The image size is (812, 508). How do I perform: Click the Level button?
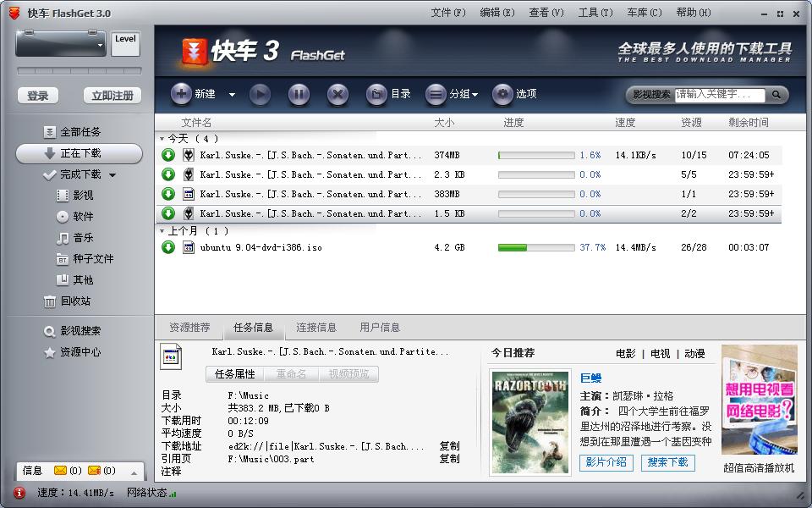125,43
